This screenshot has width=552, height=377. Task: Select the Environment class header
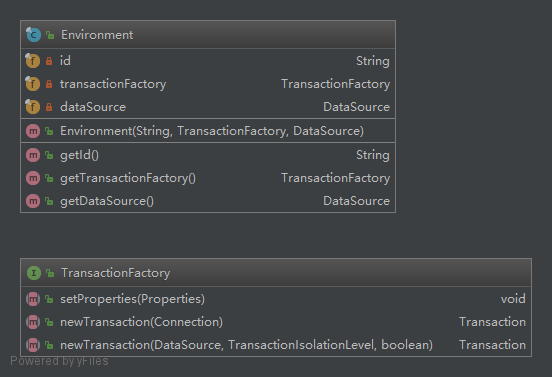click(x=208, y=34)
